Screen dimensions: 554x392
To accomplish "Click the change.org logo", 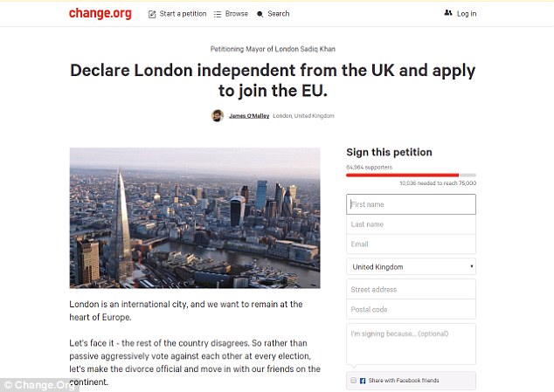I will tap(100, 13).
